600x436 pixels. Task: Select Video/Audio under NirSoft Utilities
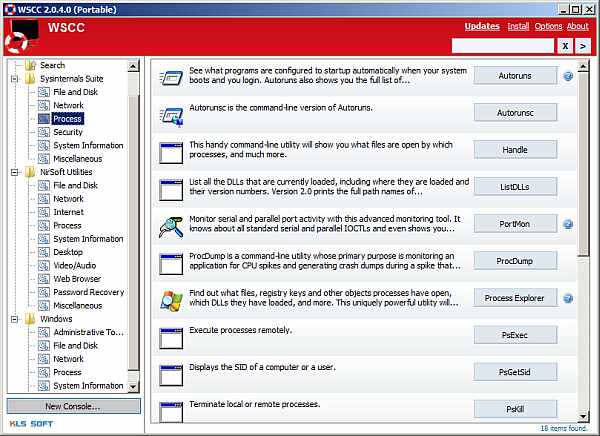[75, 266]
